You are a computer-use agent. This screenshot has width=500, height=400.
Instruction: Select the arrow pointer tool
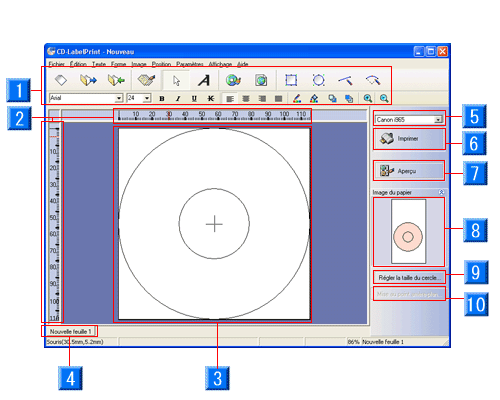pyautogui.click(x=176, y=80)
